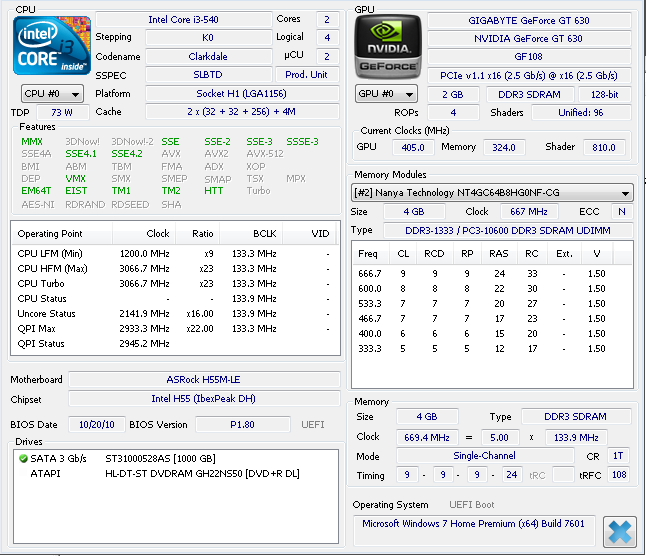Click the Intel Core i3-540 name field

(184, 19)
